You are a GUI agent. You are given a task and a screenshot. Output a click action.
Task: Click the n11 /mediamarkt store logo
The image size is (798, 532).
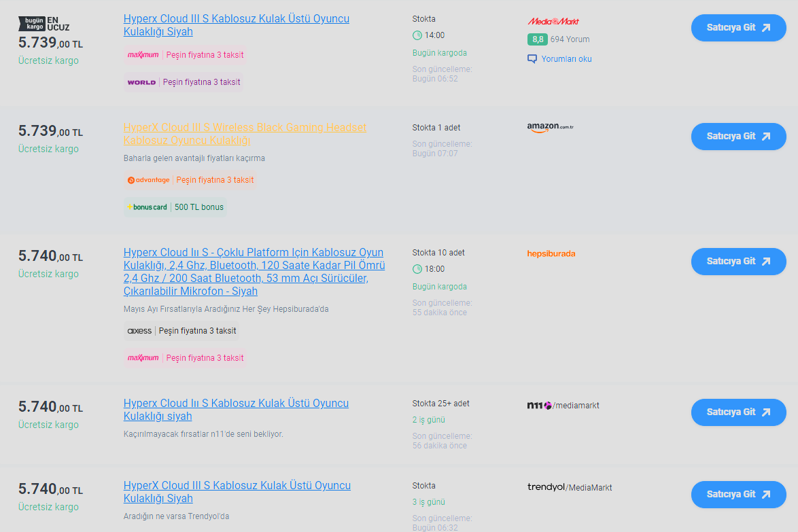click(x=563, y=406)
